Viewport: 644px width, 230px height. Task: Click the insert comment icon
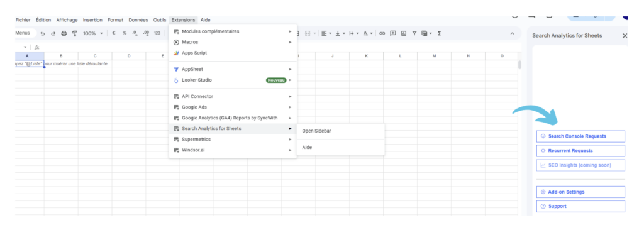(x=392, y=33)
